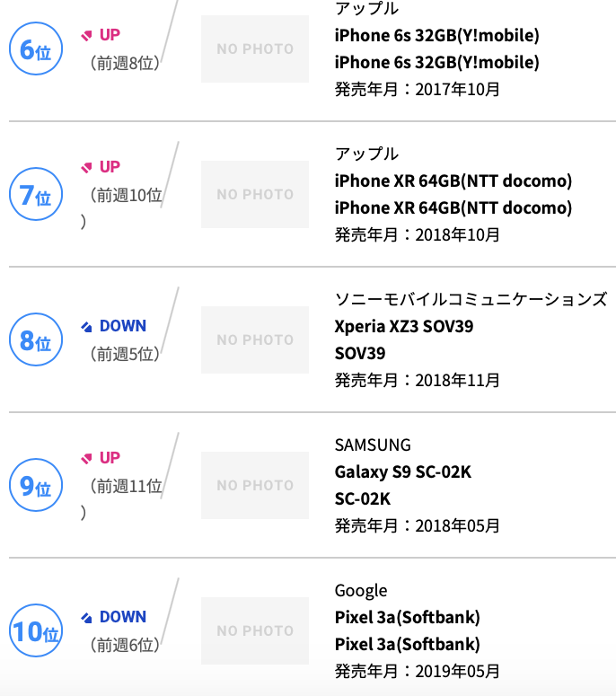This screenshot has height=696, width=616.
Task: Click the 8位 rank circle badge
Action: [36, 339]
